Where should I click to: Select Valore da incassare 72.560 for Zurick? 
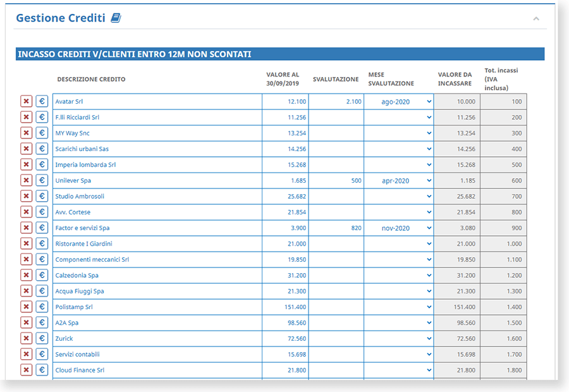click(457, 338)
